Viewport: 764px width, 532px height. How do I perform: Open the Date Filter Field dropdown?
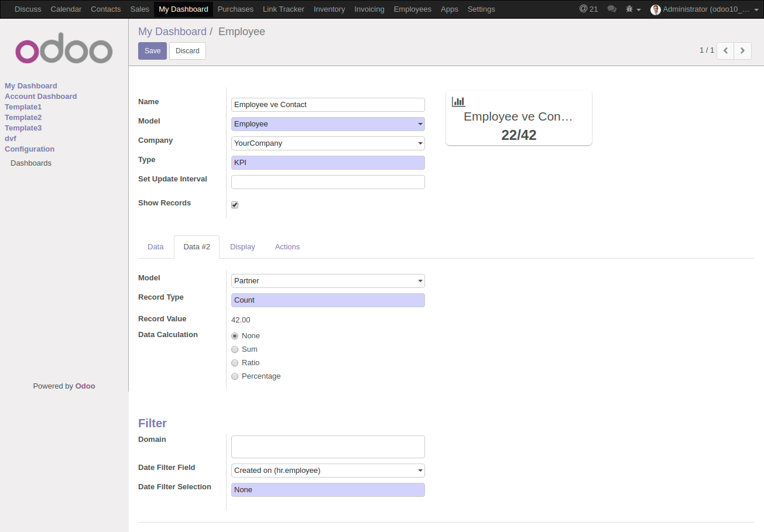pos(328,471)
